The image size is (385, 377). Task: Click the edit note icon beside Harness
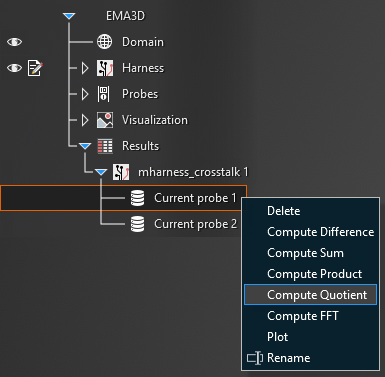(35, 68)
